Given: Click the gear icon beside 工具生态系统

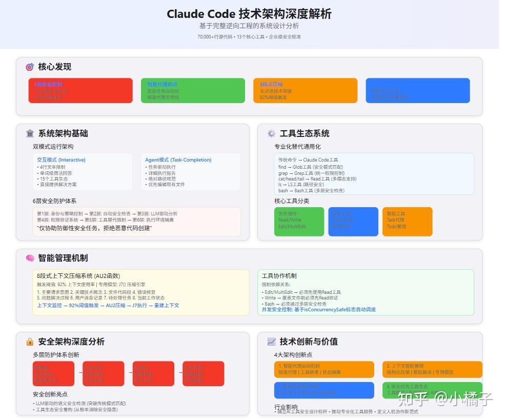Looking at the screenshot, I should click(x=271, y=133).
